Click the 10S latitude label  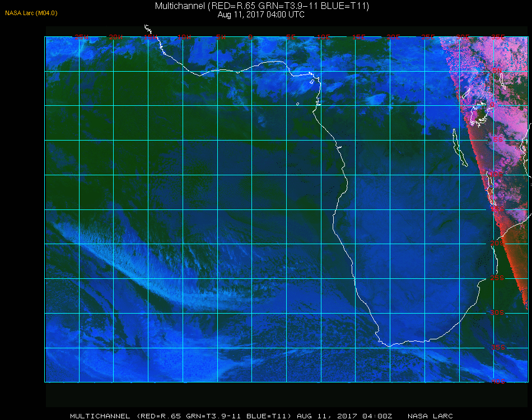tap(496, 174)
